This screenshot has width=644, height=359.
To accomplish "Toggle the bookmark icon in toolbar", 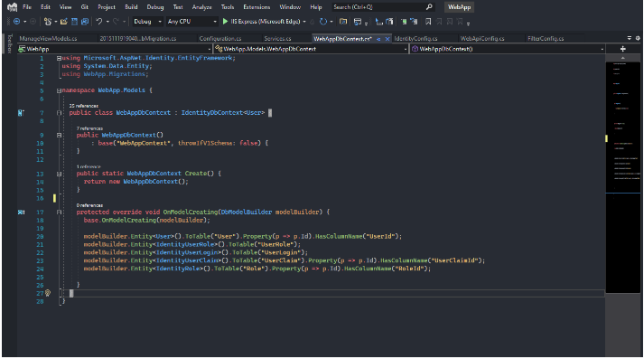I will [428, 22].
